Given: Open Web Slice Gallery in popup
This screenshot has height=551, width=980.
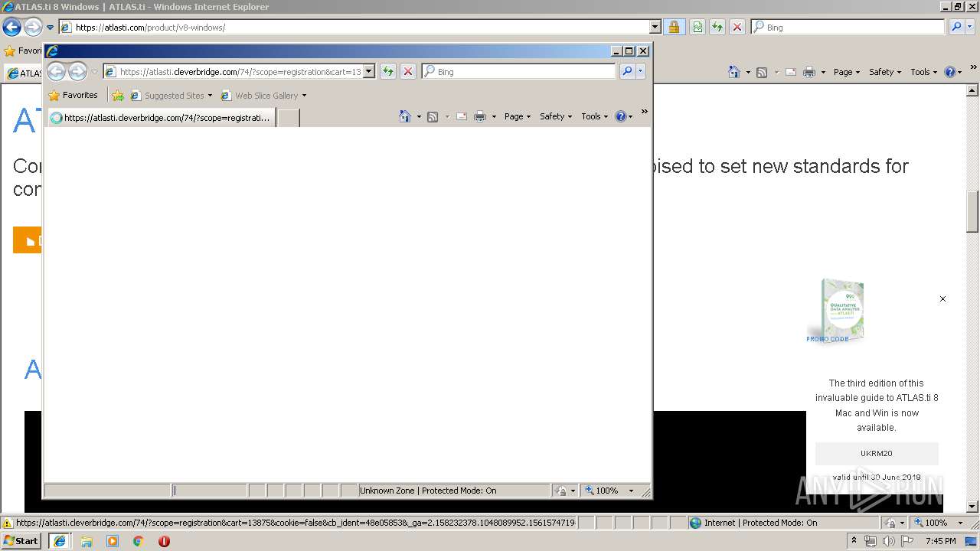Looking at the screenshot, I should 263,96.
